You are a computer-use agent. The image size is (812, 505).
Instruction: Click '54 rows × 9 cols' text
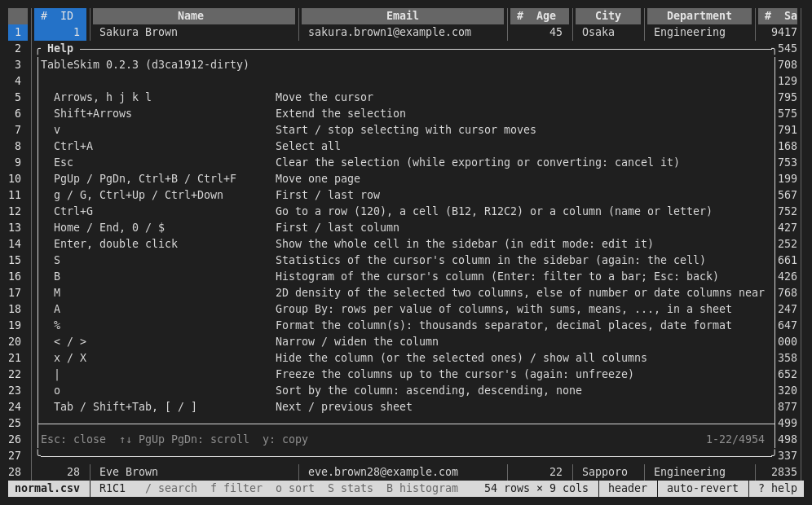[x=536, y=488]
